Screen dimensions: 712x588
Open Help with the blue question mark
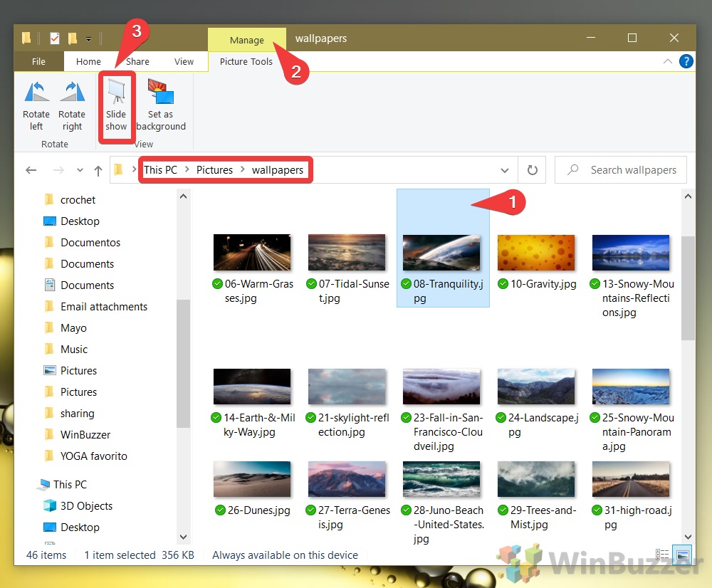click(686, 61)
